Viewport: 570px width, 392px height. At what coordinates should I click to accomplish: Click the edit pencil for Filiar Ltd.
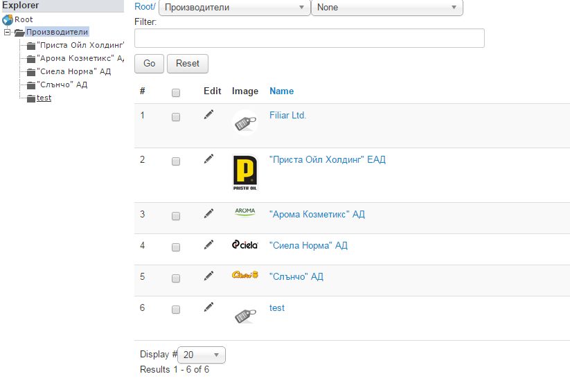point(208,114)
